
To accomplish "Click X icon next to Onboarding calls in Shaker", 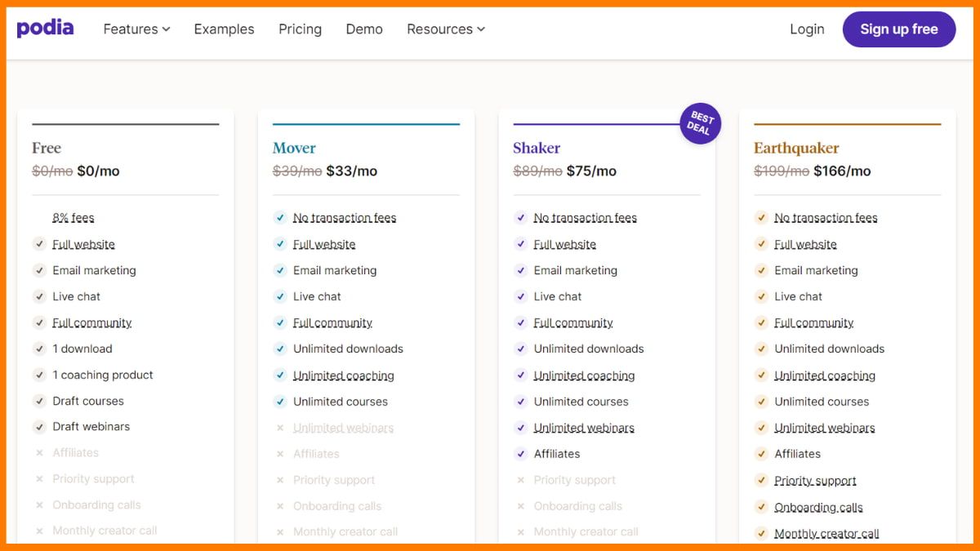I will click(x=520, y=506).
